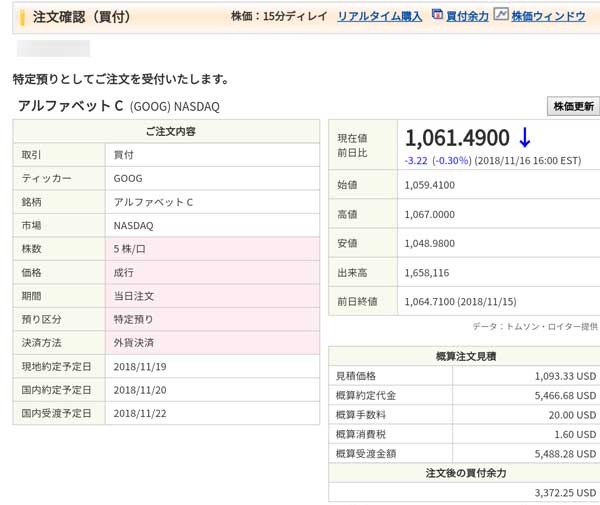
Task: Click the blue down arrow beside the price
Action: (x=525, y=138)
